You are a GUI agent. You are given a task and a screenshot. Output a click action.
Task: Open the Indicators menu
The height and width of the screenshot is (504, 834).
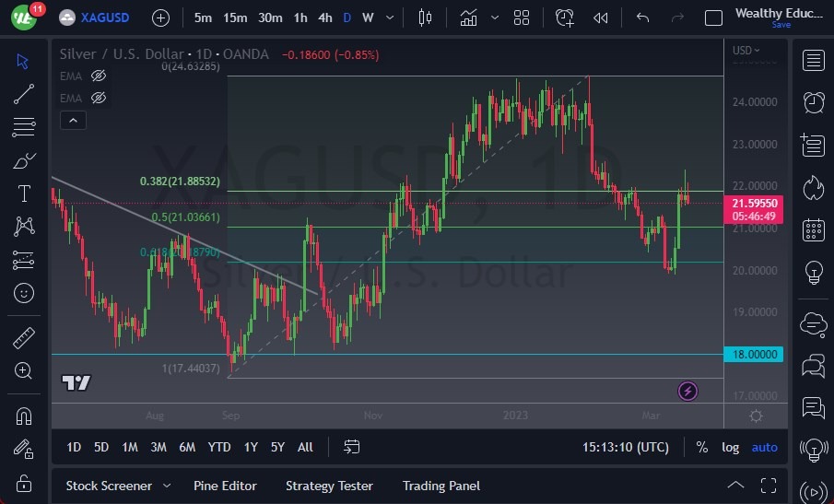click(x=468, y=18)
